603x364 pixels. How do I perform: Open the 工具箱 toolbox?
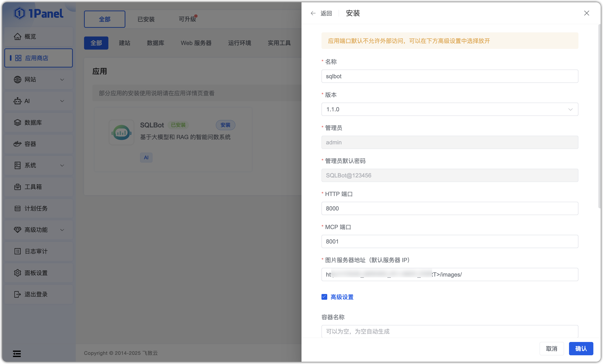coord(32,187)
